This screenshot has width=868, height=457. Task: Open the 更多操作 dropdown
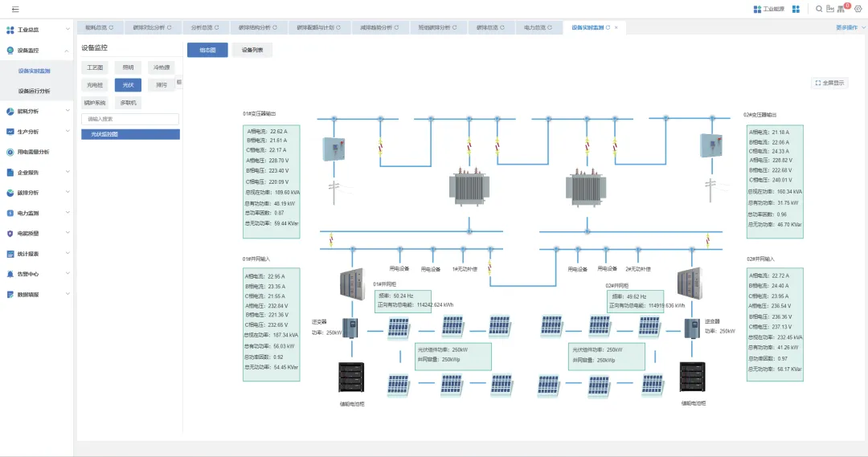(x=850, y=27)
